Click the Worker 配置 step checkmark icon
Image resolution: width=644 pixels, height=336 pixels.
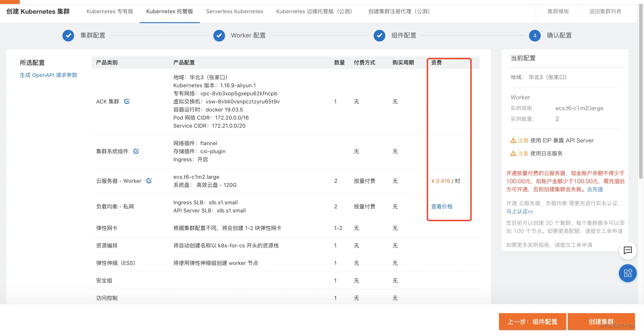tap(219, 35)
